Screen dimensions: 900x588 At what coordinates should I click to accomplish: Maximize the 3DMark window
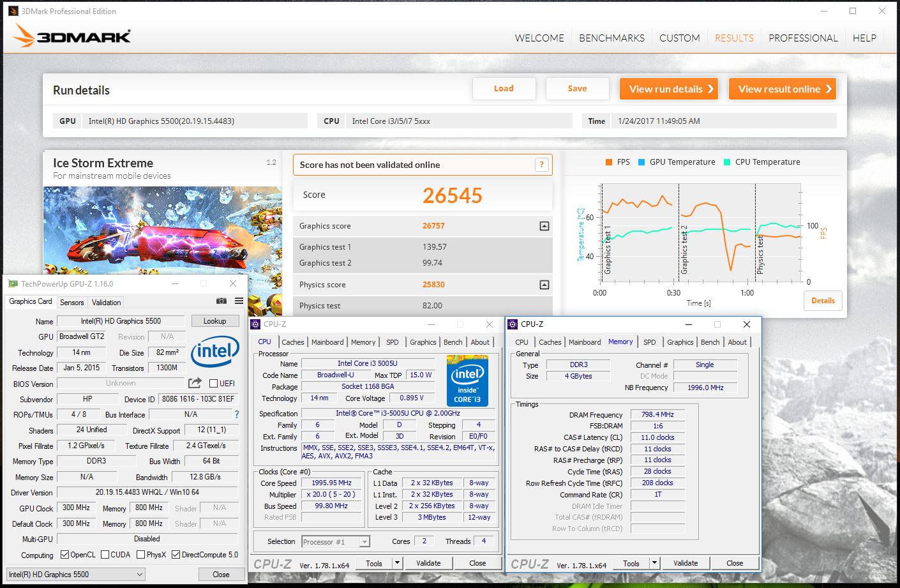pyautogui.click(x=853, y=11)
